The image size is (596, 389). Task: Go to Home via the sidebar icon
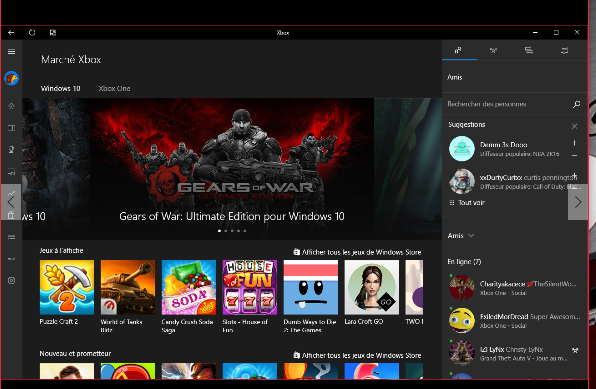[11, 106]
